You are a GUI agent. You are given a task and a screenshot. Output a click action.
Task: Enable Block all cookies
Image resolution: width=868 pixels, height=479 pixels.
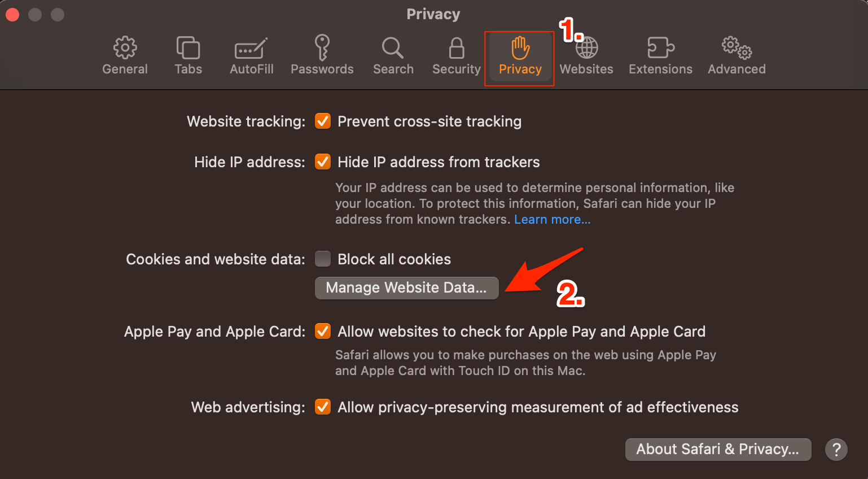point(322,259)
